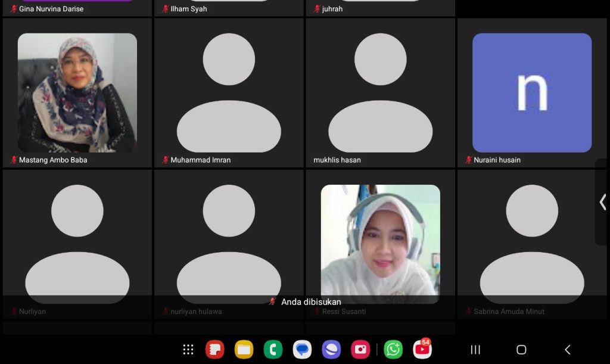Open the blue Messages app
The image size is (610, 364).
(302, 350)
